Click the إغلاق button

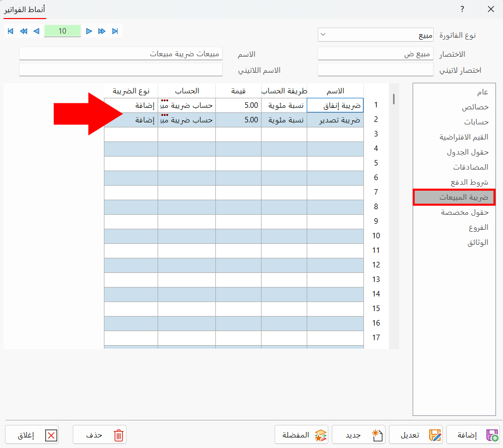[x=32, y=435]
